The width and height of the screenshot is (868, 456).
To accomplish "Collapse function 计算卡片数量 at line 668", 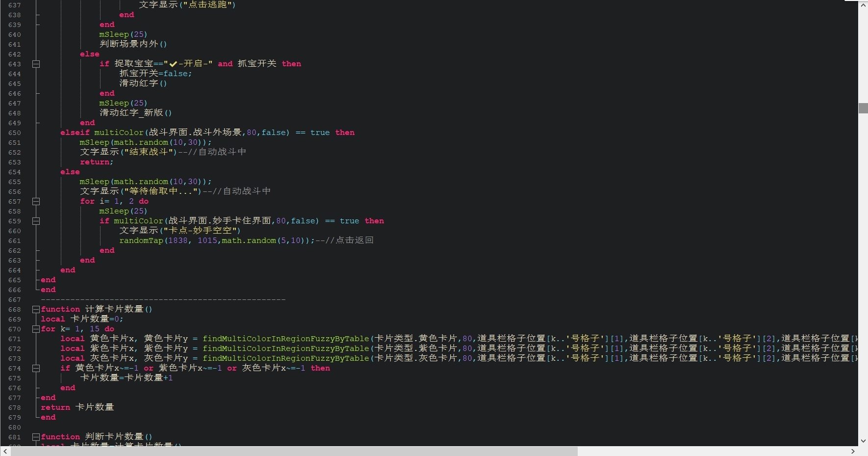I will point(36,309).
